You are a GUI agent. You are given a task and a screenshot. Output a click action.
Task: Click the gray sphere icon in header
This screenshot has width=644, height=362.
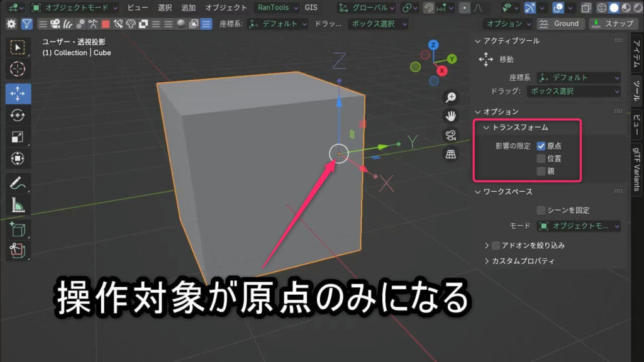[180, 24]
